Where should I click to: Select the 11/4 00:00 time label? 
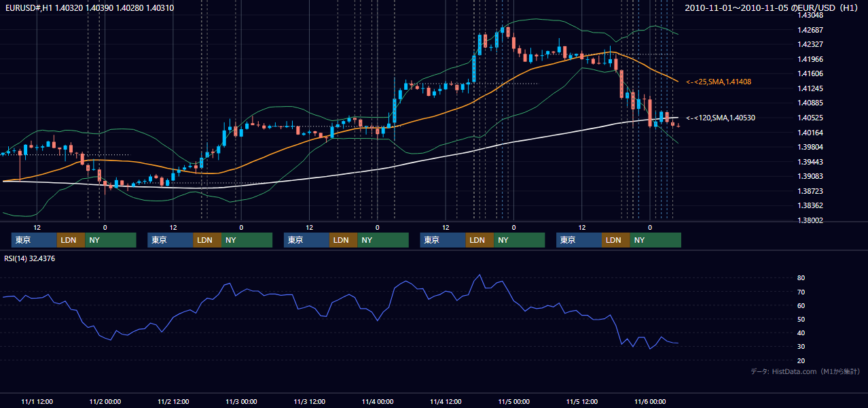[x=378, y=401]
